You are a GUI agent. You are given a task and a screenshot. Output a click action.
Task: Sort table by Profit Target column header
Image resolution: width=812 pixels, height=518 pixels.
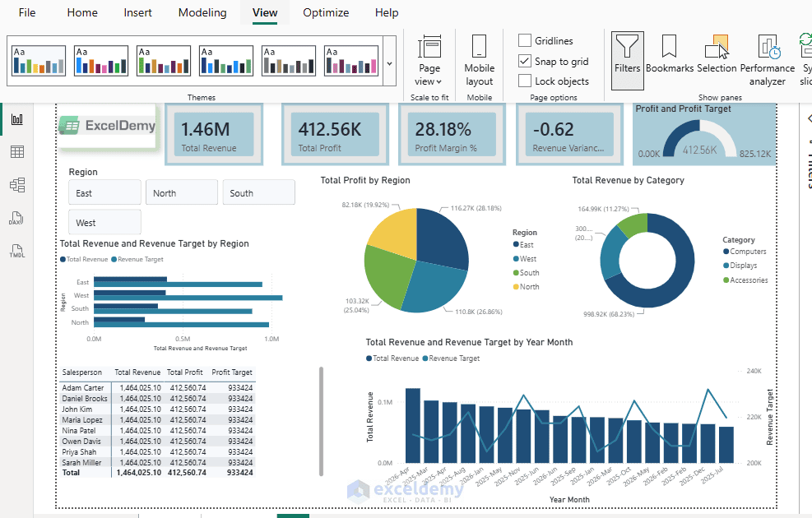(231, 372)
